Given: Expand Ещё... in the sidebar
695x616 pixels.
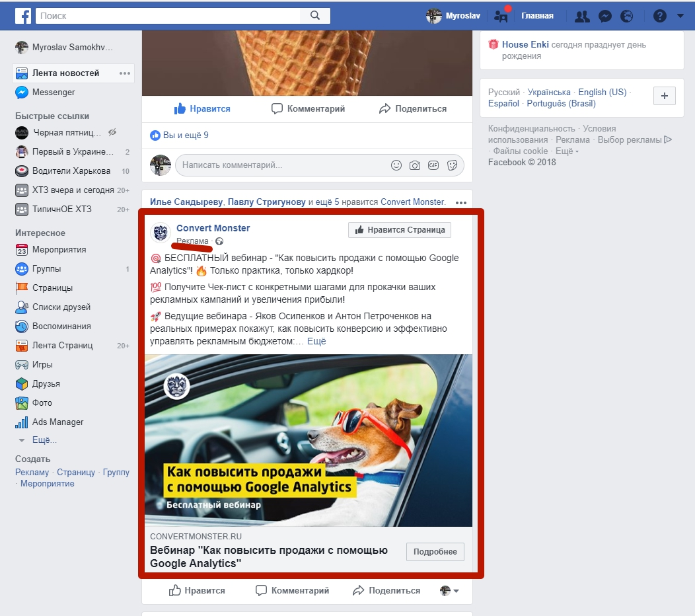Looking at the screenshot, I should click(x=44, y=440).
